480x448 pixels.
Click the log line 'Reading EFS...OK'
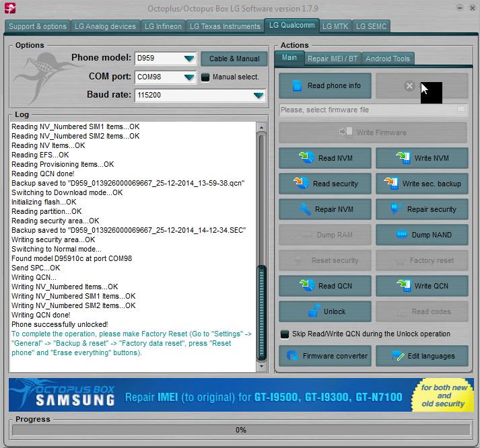[x=40, y=155]
